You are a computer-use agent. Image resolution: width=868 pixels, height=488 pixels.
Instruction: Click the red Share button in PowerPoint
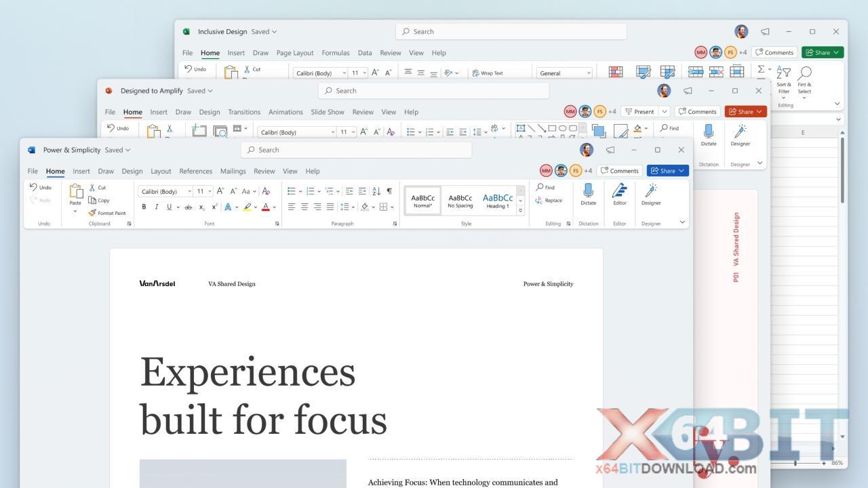coord(746,111)
